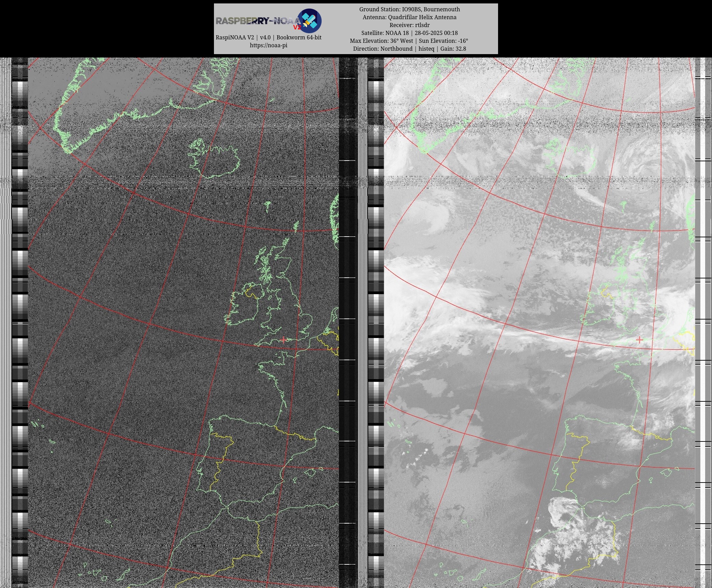Click Iceland outline in the left image
Image resolution: width=712 pixels, height=588 pixels.
(214, 158)
